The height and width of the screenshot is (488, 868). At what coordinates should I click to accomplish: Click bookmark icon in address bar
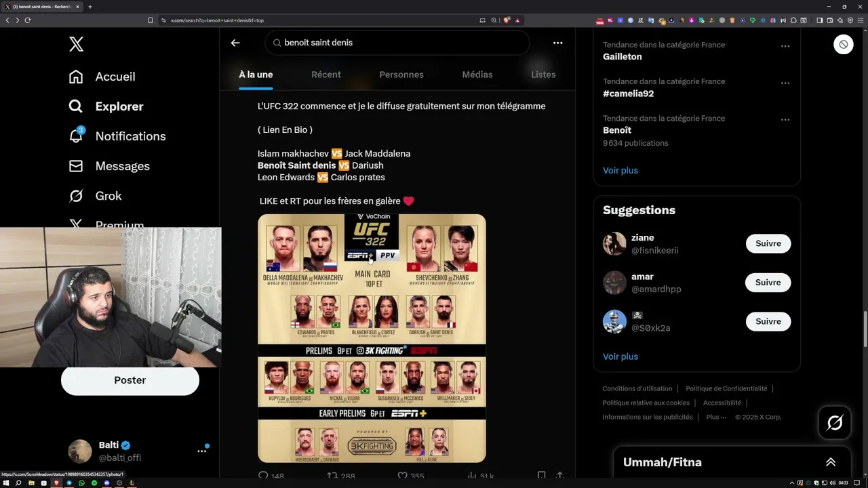[151, 20]
